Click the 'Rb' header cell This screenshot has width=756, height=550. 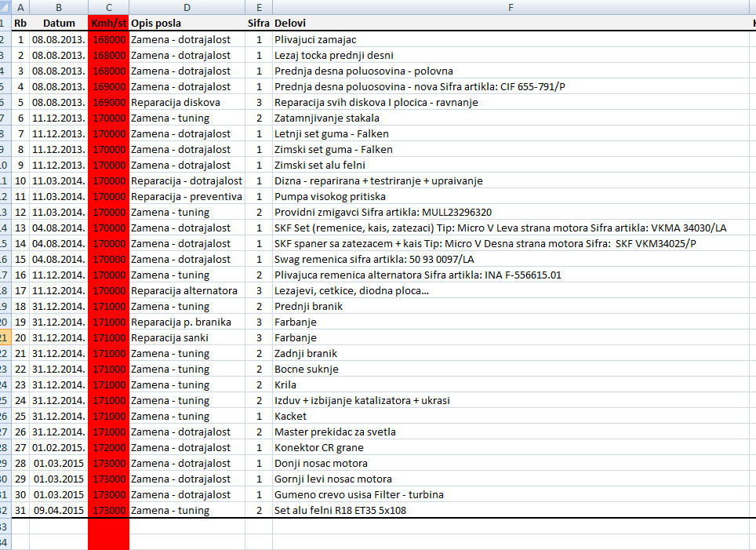pyautogui.click(x=20, y=24)
